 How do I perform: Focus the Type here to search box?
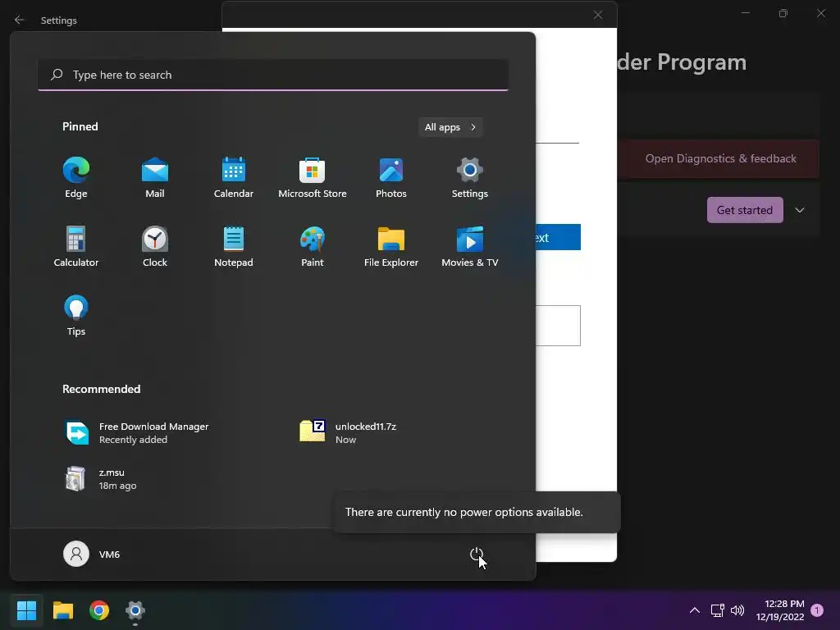click(x=273, y=75)
